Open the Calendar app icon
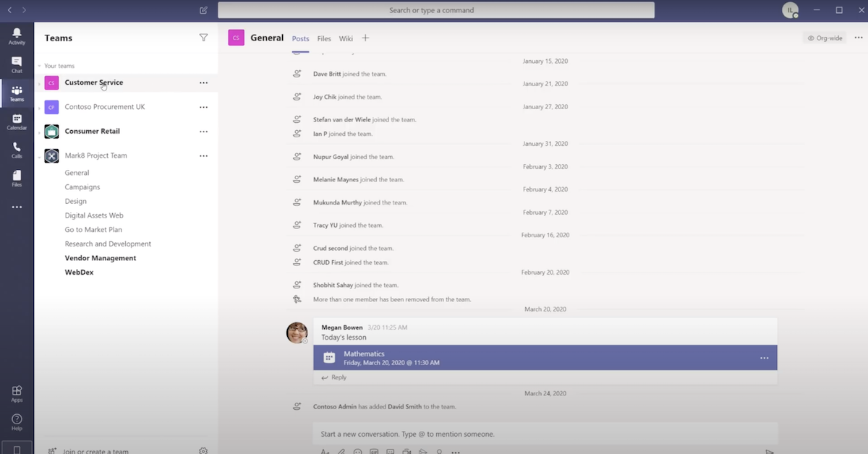Image resolution: width=868 pixels, height=454 pixels. [x=17, y=121]
